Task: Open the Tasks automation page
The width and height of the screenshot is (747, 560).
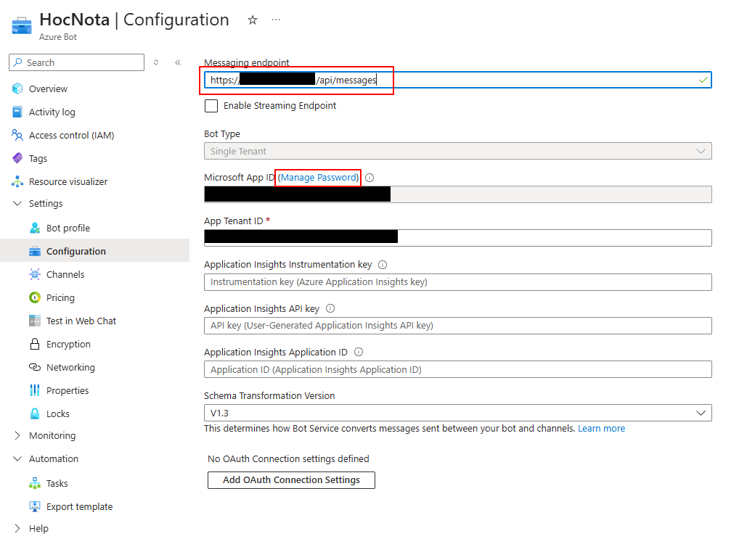Action: 57,483
